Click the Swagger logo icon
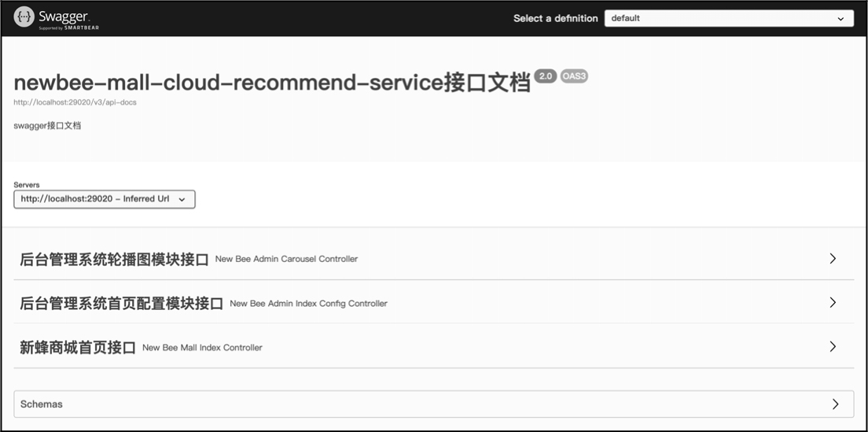Viewport: 868px width, 432px height. click(24, 17)
